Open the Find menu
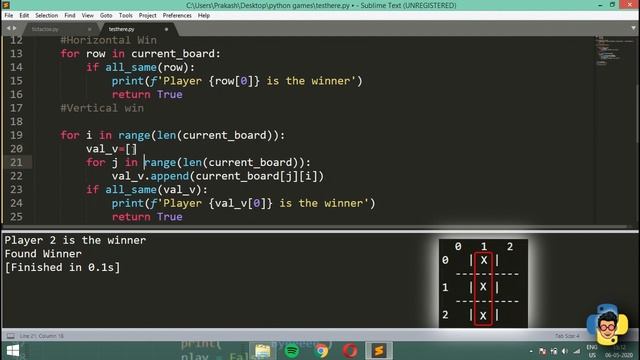640x360 pixels. coord(70,16)
